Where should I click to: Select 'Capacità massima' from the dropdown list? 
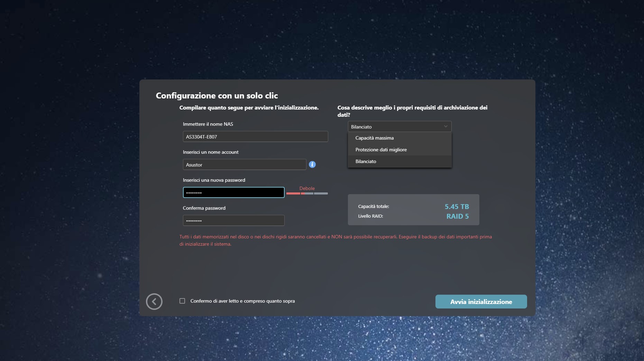(x=375, y=138)
